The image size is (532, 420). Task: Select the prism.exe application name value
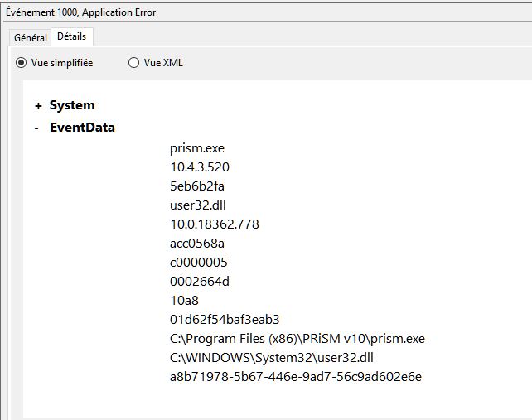click(196, 148)
